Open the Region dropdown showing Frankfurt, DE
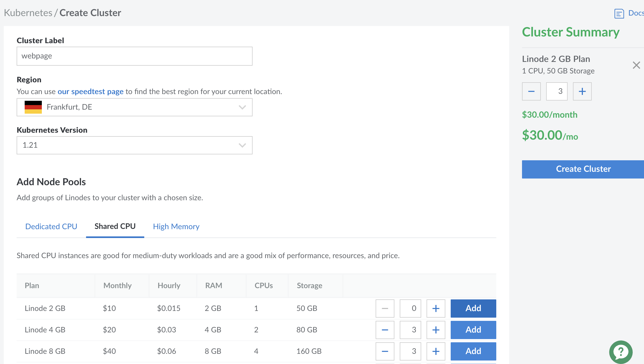Viewport: 644px width, 364px height. click(134, 107)
